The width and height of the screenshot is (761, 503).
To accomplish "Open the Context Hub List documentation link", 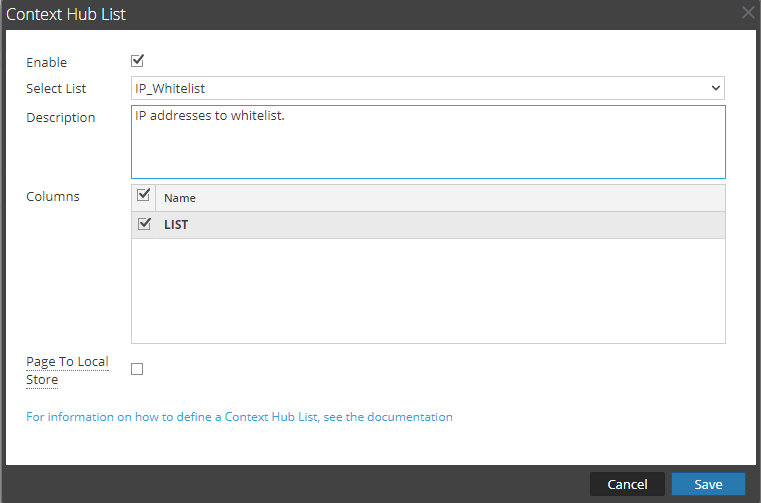I will [x=239, y=417].
